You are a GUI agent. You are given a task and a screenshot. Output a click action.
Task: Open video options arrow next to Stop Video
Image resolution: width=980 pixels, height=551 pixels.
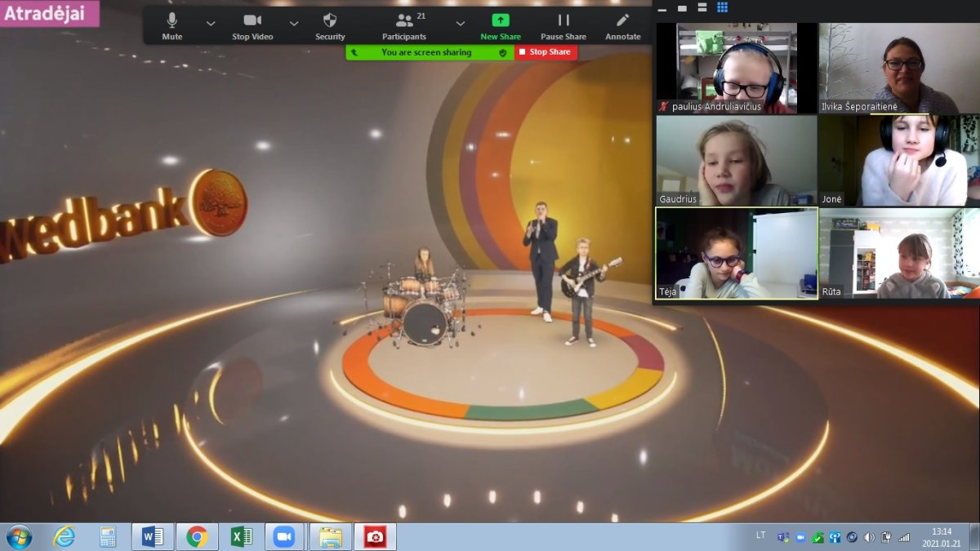[x=294, y=24]
